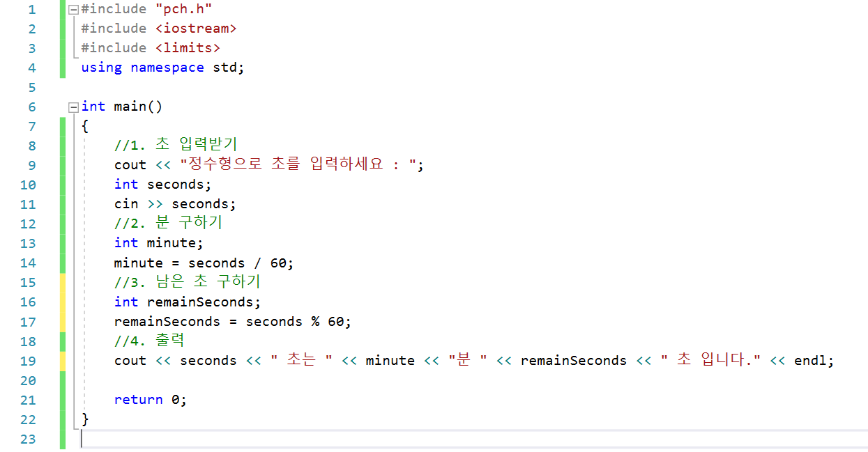Screen dimensions: 868x452
Task: Collapse the #include block at line 1
Action: [74, 9]
